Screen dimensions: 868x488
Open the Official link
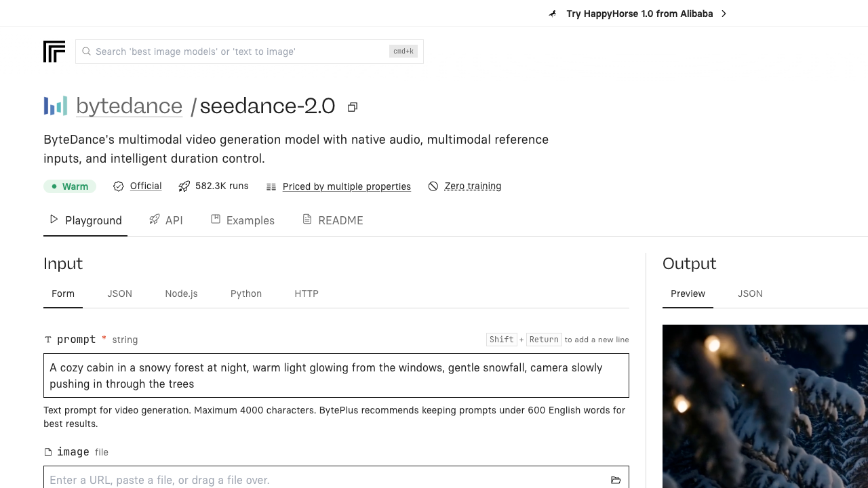[x=146, y=186]
